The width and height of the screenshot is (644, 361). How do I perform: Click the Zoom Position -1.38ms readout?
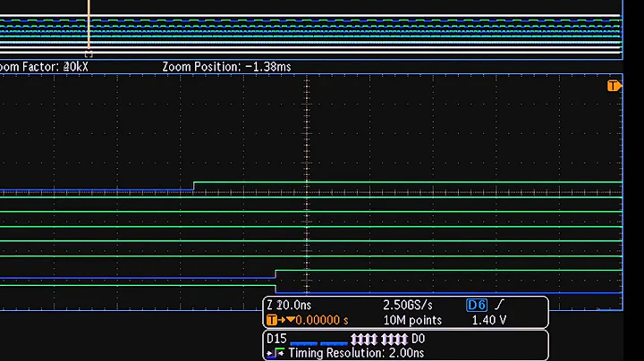coord(226,67)
